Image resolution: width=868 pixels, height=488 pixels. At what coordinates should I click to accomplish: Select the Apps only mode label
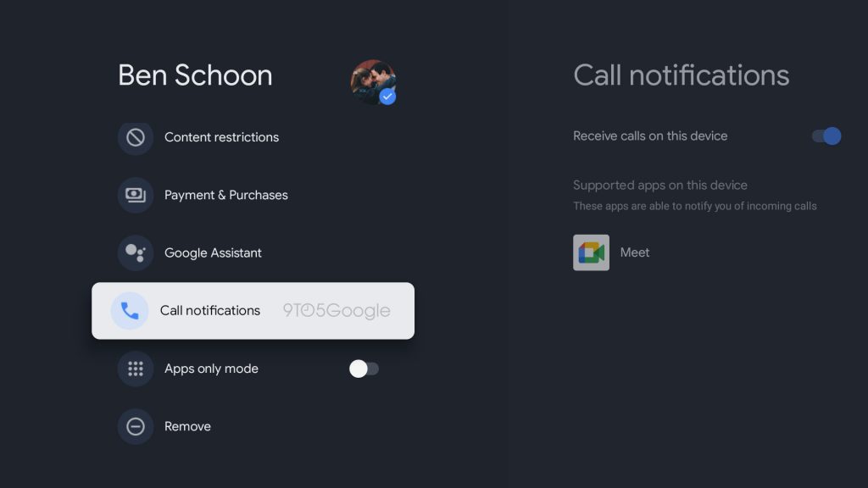[x=211, y=369]
